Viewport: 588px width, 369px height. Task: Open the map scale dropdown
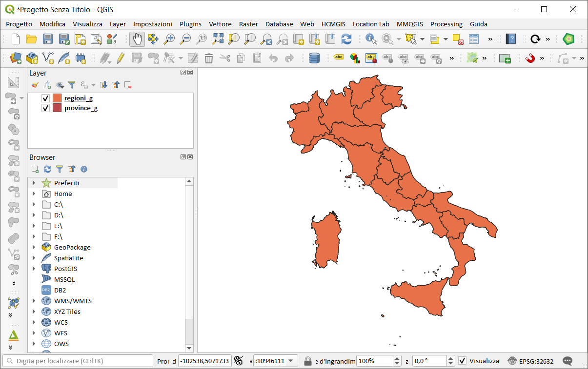(x=291, y=361)
